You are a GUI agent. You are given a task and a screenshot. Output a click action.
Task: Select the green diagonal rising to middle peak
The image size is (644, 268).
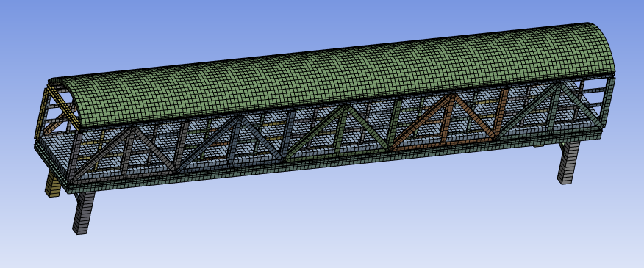point(316,132)
